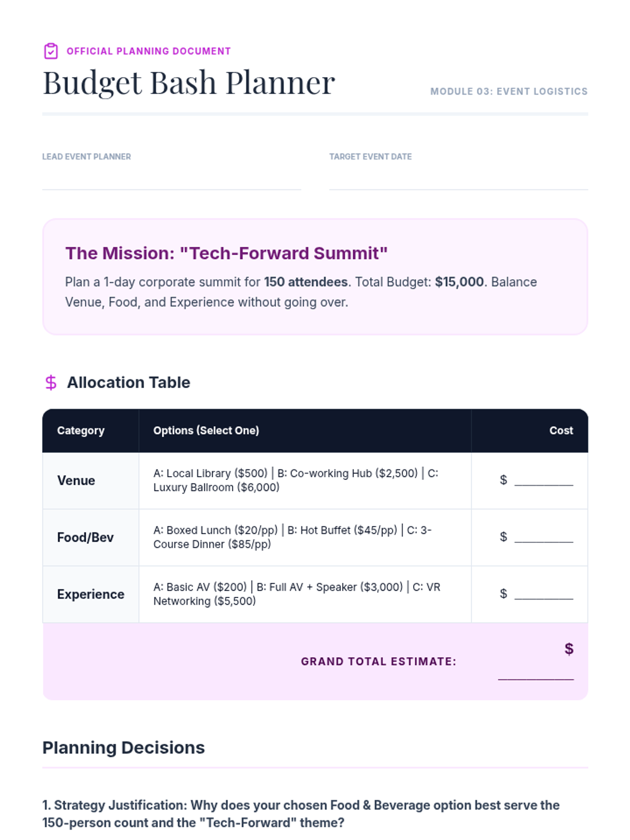Screen dimensions: 630x840
Task: Click the clipboard checkmark icon
Action: coord(51,51)
